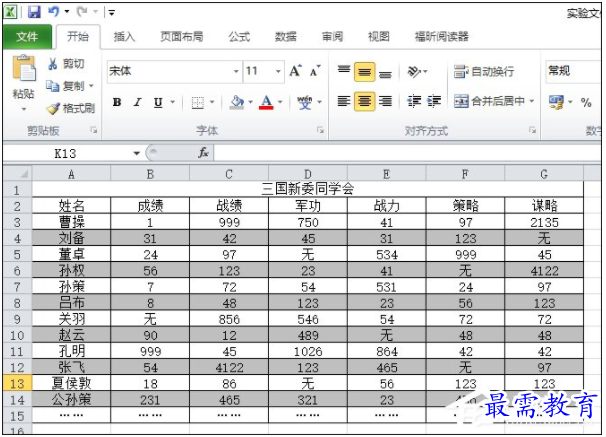Apply red font color A icon
This screenshot has height=437, width=606.
point(266,102)
